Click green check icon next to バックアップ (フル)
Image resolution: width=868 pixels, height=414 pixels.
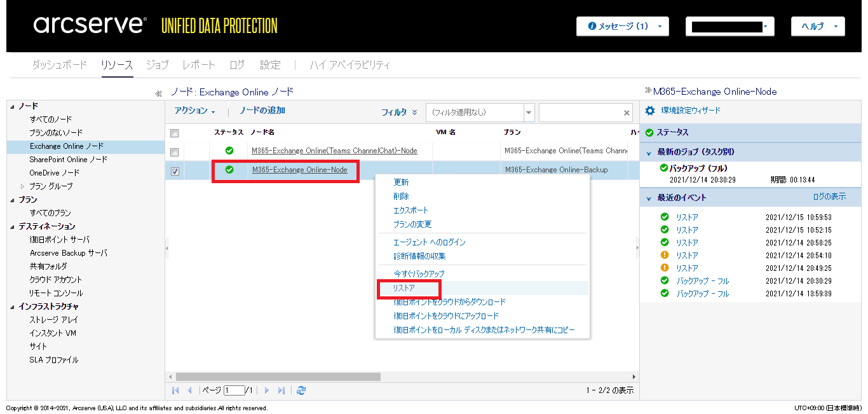[664, 168]
